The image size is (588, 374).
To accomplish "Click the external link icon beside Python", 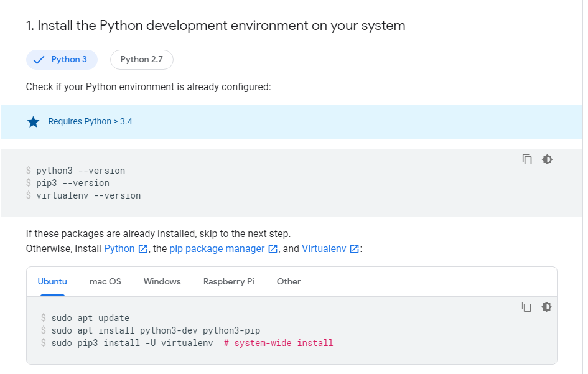I will click(143, 249).
